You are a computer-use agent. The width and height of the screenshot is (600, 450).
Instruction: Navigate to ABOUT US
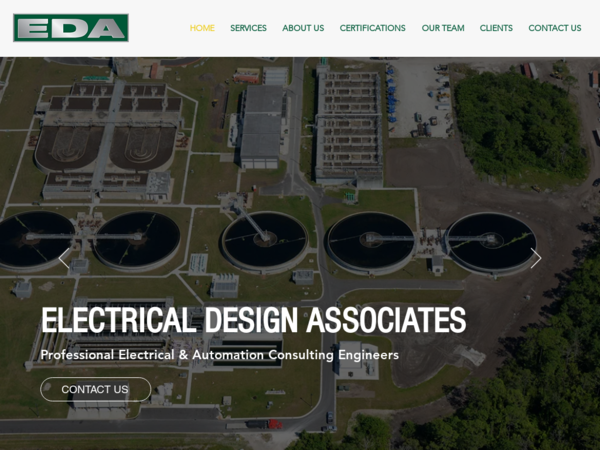pyautogui.click(x=303, y=28)
